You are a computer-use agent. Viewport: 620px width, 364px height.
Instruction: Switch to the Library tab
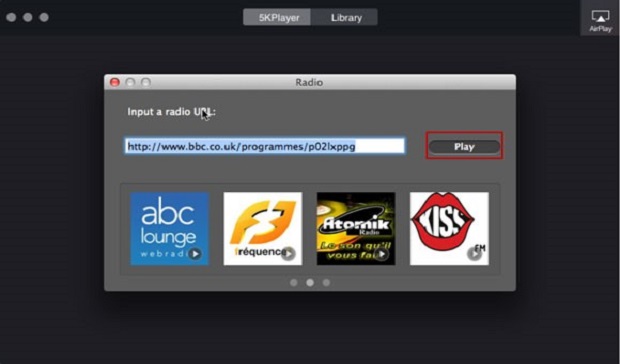tap(345, 17)
